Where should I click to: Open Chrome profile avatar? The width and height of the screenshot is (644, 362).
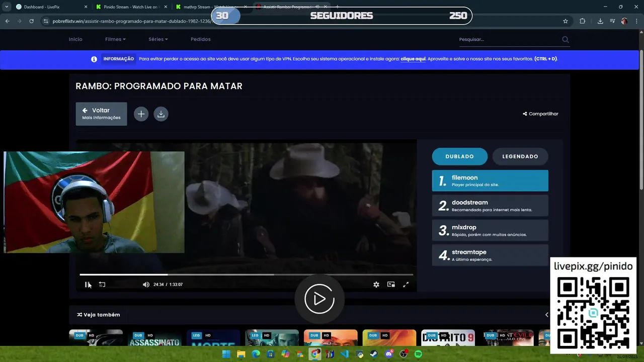point(624,21)
